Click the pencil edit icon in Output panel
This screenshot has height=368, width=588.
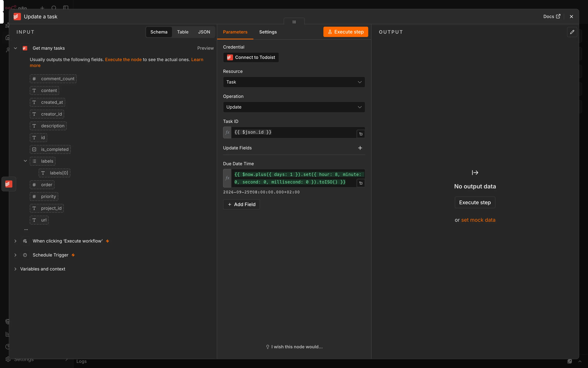coord(572,32)
